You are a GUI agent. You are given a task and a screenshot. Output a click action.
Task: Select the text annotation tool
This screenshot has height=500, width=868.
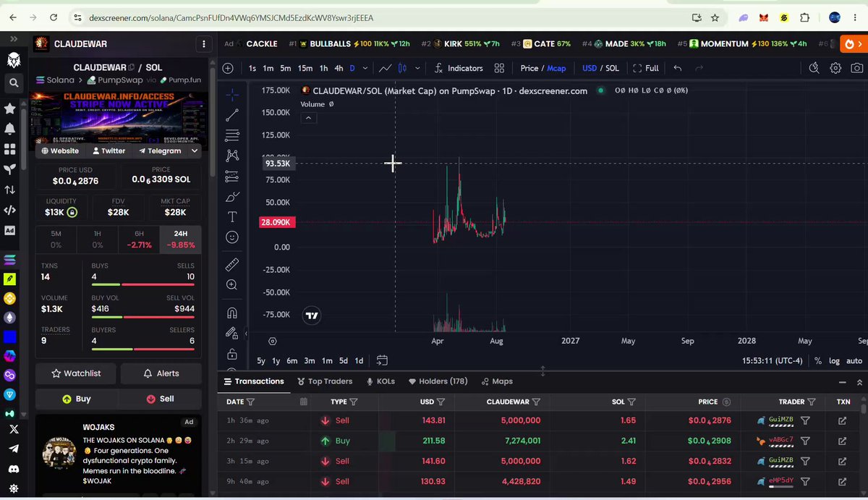pos(232,216)
